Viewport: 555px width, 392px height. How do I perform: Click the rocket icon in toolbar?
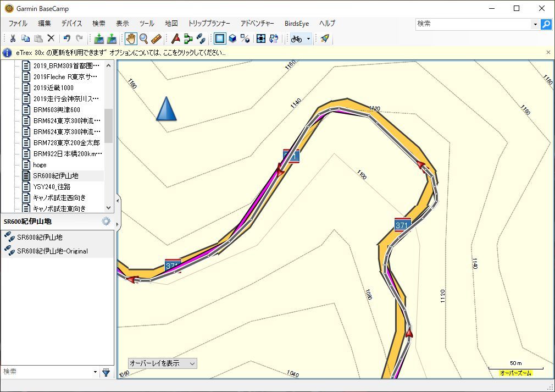coord(325,38)
